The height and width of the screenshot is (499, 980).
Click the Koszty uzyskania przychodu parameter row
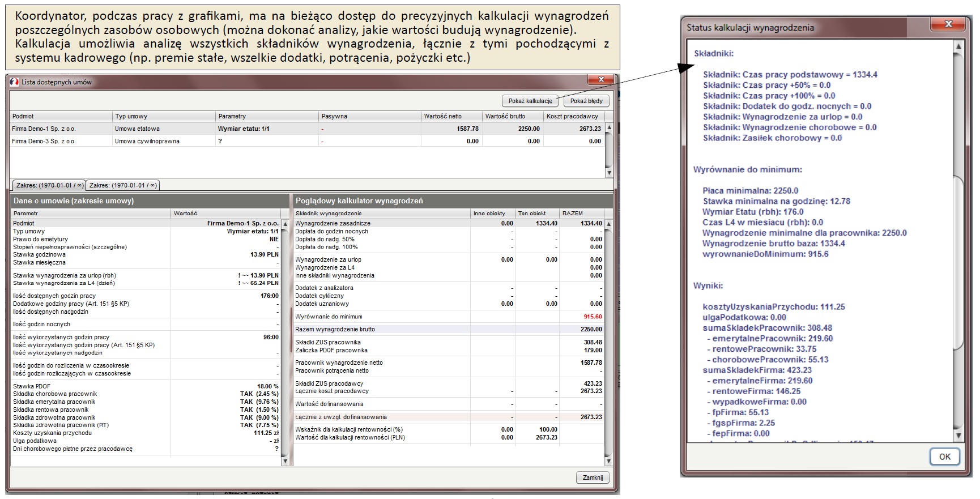tap(146, 433)
